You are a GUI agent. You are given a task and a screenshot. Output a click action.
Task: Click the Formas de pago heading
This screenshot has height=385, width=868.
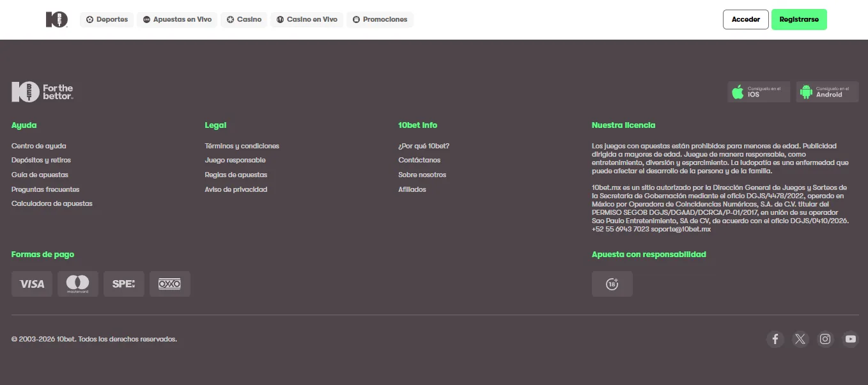point(43,255)
